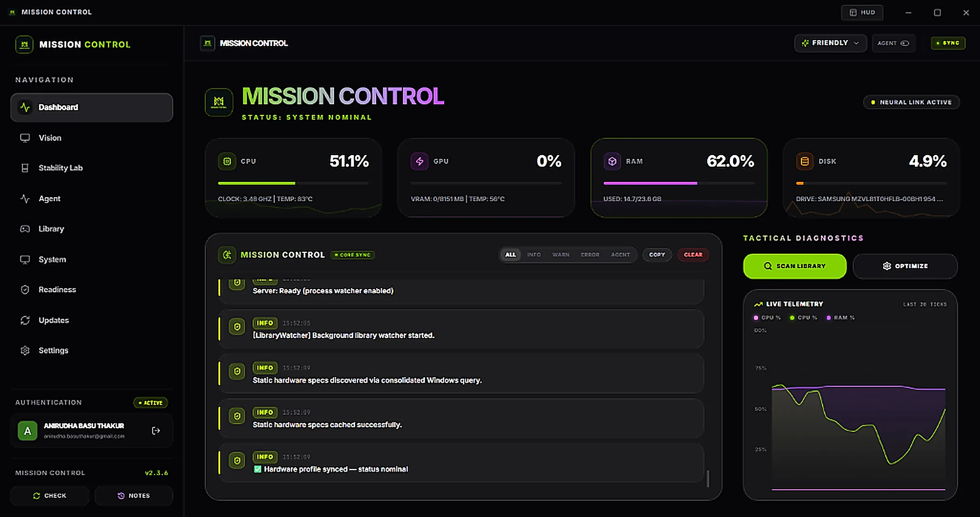Image resolution: width=980 pixels, height=517 pixels.
Task: Toggle RAM % legend in telemetry
Action: pos(840,317)
